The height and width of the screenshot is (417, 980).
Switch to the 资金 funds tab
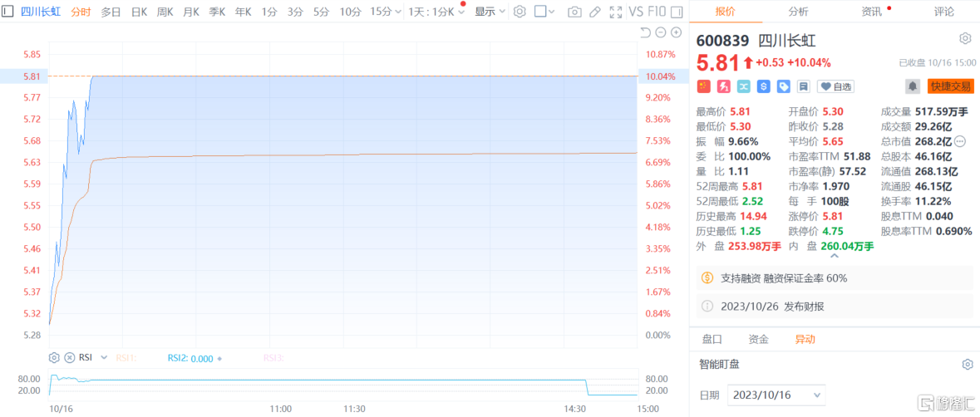coord(758,339)
